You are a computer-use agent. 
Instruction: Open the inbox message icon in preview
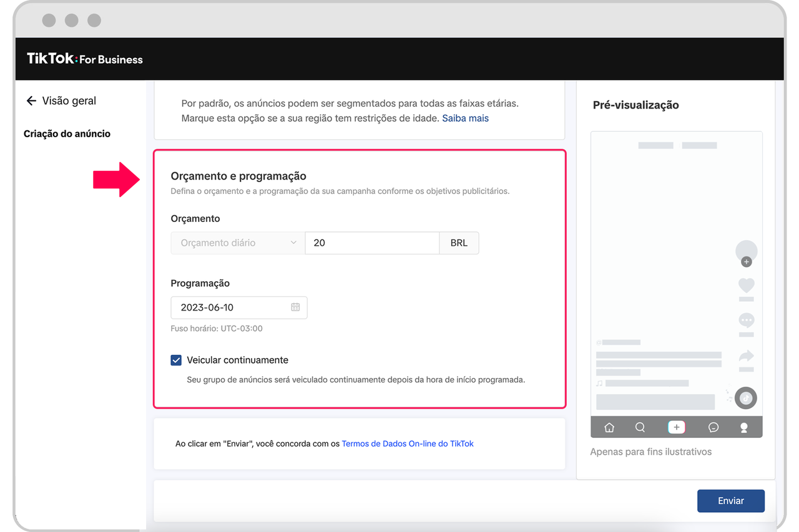coord(713,427)
